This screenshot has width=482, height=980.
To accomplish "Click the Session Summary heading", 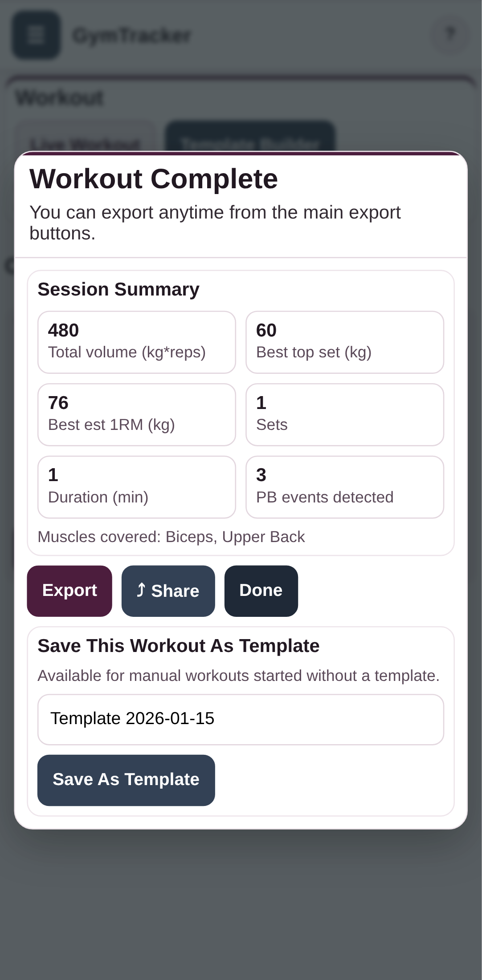I will coord(118,289).
